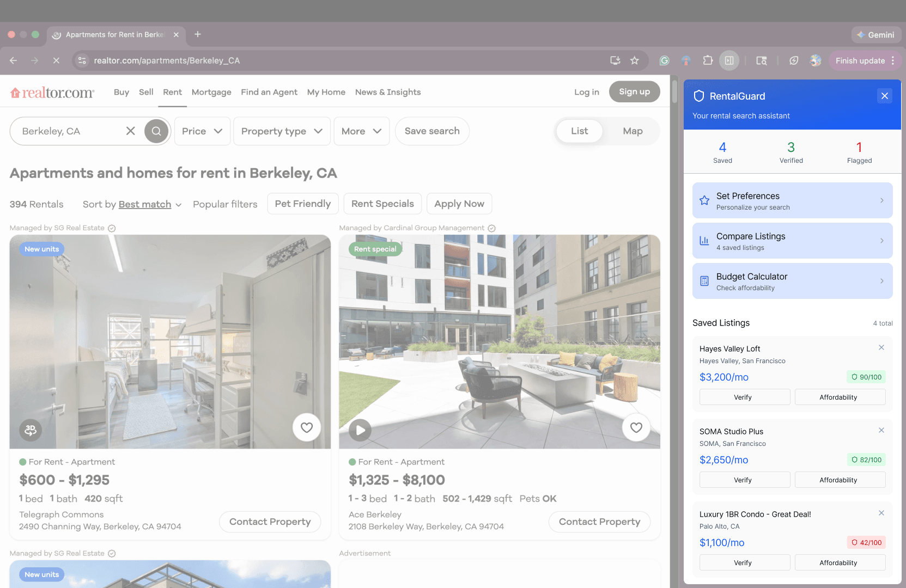Screen dimensions: 906x588
Task: Contact Property for Telegraph Commons
Action: 270,522
